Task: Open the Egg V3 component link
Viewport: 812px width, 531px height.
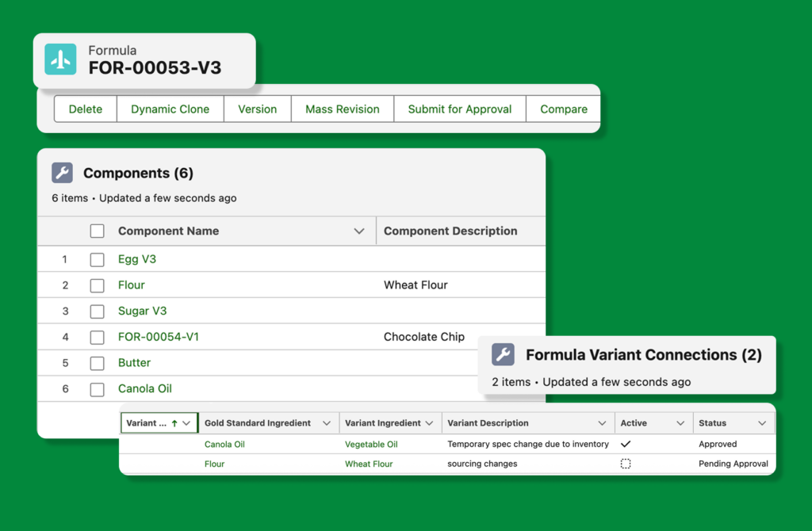Action: [x=136, y=259]
